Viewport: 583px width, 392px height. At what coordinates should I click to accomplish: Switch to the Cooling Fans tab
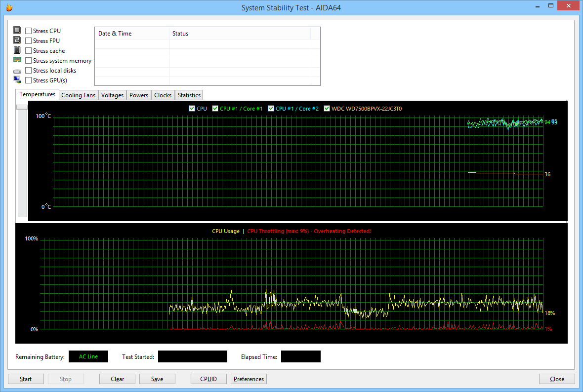pyautogui.click(x=79, y=95)
